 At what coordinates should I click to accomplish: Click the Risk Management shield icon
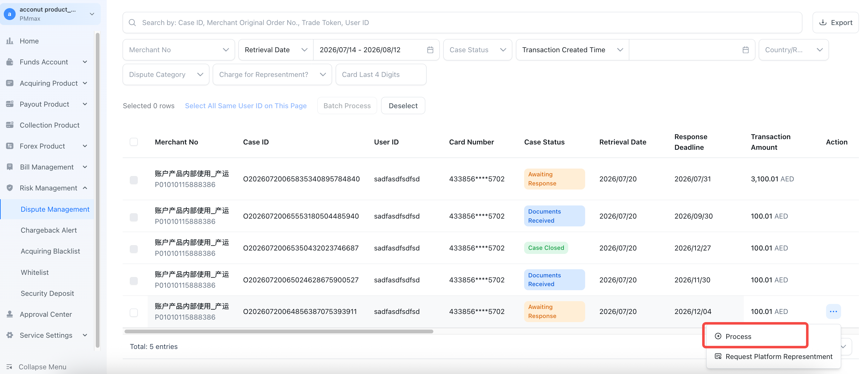click(10, 188)
